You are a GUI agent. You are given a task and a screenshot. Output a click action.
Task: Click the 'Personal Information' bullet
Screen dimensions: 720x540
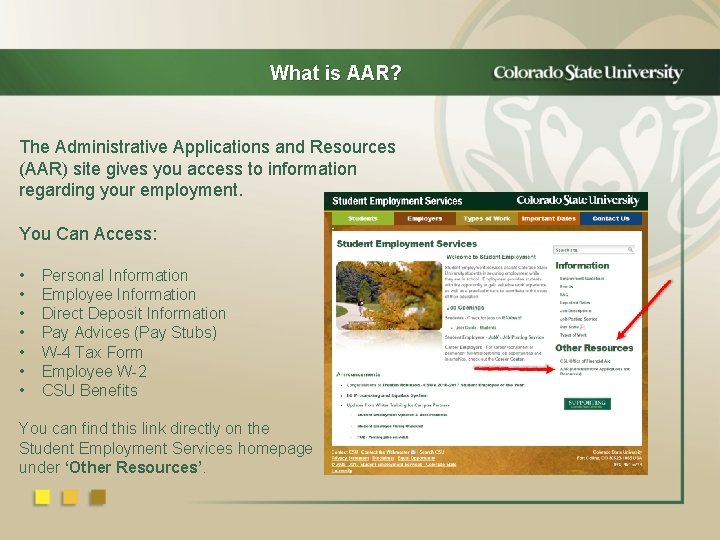[x=115, y=276]
